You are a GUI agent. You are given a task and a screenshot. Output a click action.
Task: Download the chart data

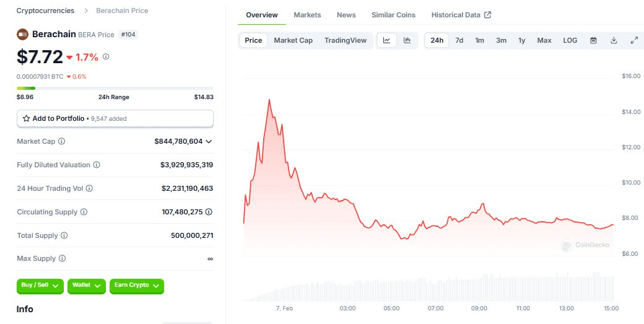pyautogui.click(x=614, y=40)
